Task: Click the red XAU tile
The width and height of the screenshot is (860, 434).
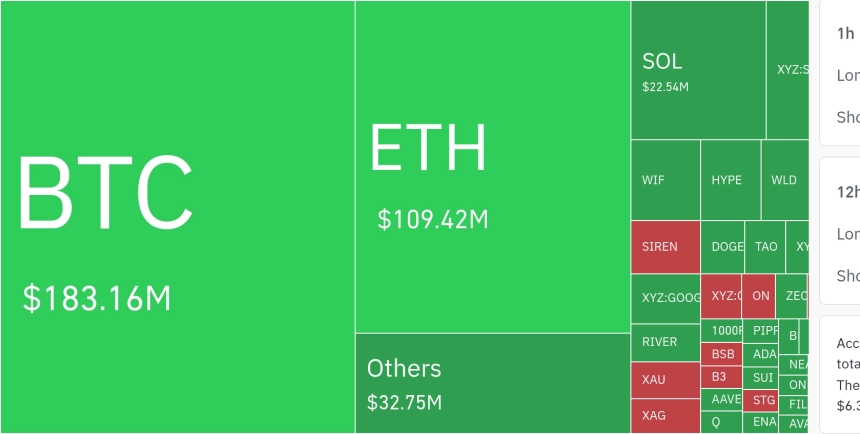Action: coord(665,380)
